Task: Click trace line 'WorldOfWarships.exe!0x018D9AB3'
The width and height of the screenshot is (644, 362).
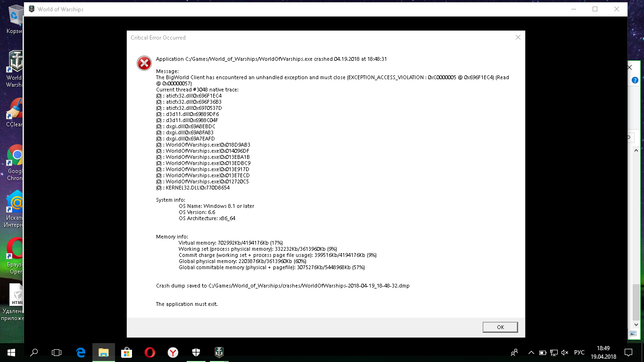Action: click(x=203, y=145)
